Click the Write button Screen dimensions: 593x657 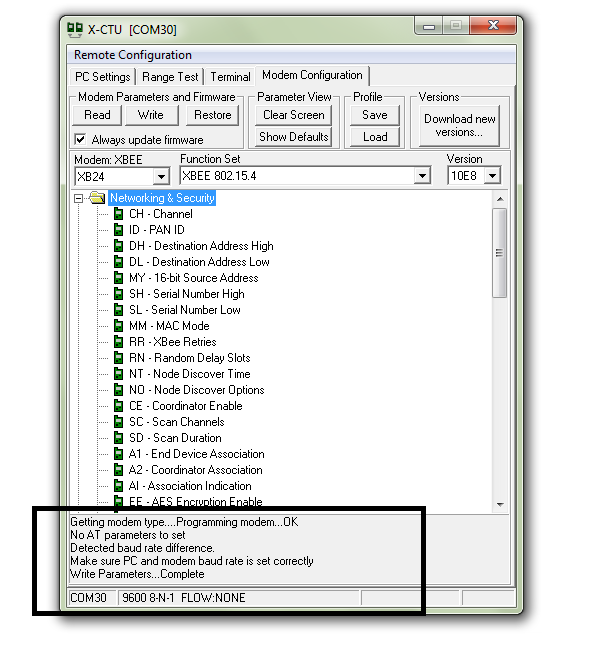pos(151,115)
